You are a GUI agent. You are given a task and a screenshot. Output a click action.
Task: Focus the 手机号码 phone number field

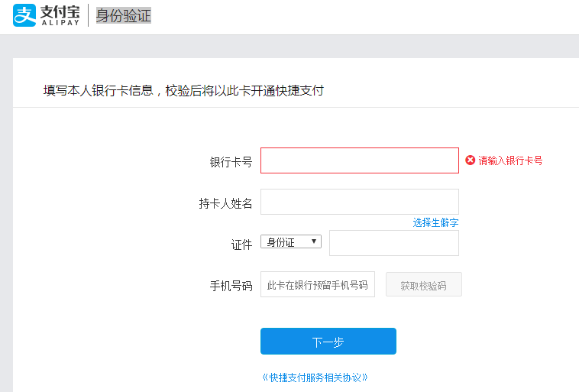tap(318, 284)
